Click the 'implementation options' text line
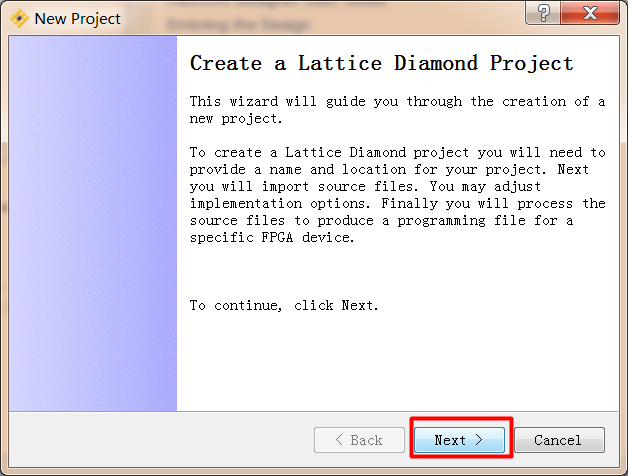 [x=397, y=204]
